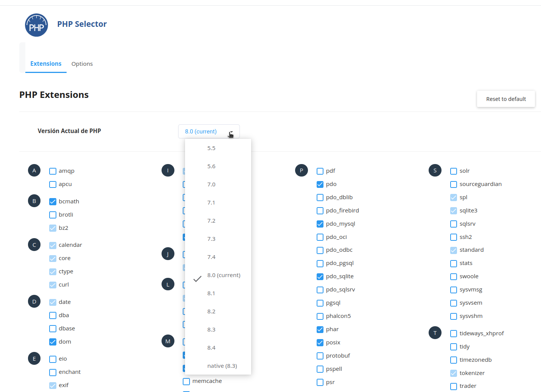Uncheck the dom extension

coord(53,342)
